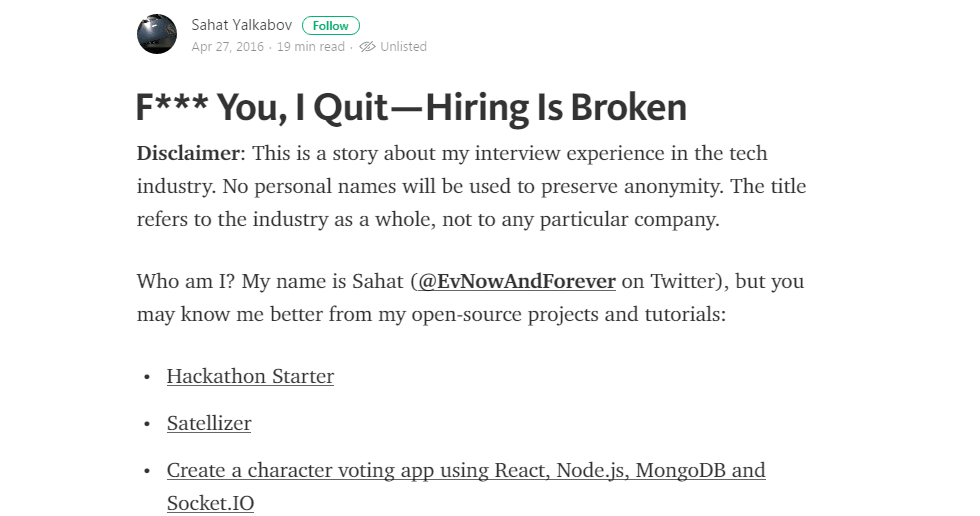Open Sahat Yalkabov's profile avatar
This screenshot has height=516, width=980.
tap(157, 34)
